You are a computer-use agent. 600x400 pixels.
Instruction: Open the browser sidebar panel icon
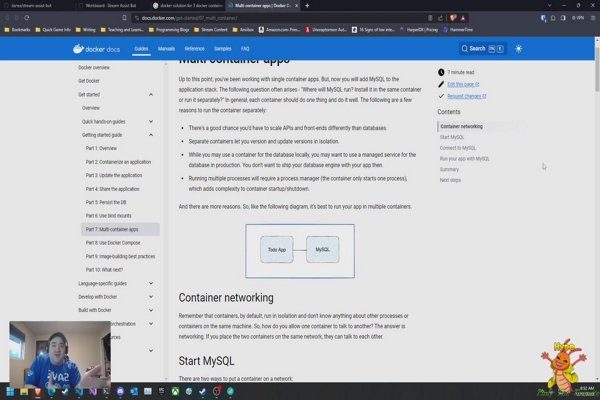click(x=563, y=18)
